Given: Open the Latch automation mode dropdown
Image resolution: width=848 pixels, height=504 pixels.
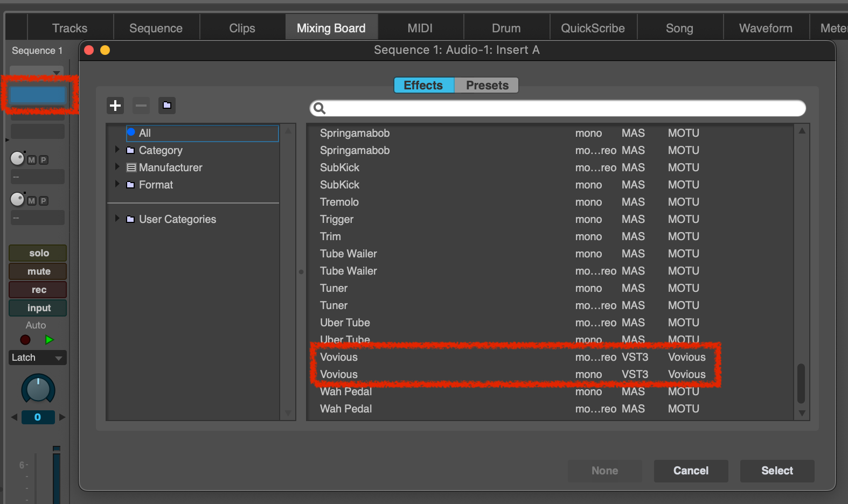Looking at the screenshot, I should tap(38, 358).
